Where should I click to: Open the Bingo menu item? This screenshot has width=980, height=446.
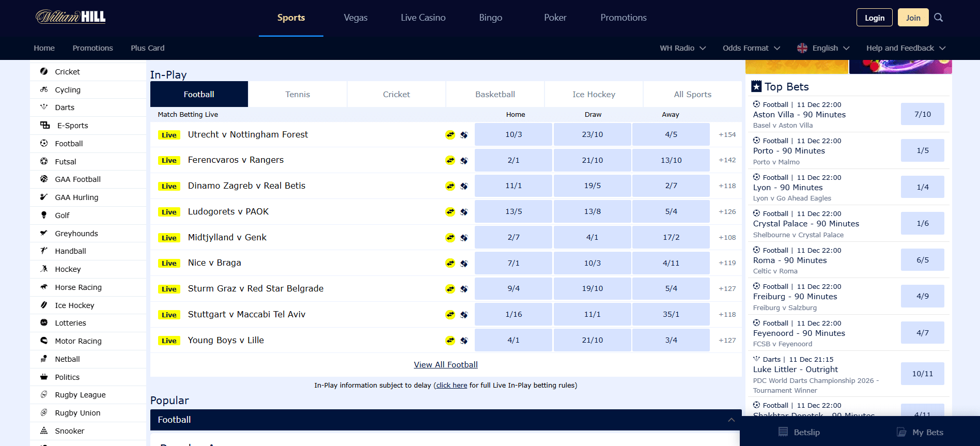pyautogui.click(x=490, y=18)
